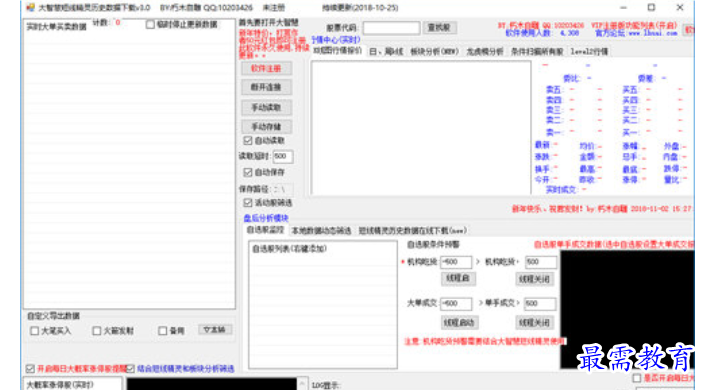Switch to the level2行情 tab

(x=589, y=51)
